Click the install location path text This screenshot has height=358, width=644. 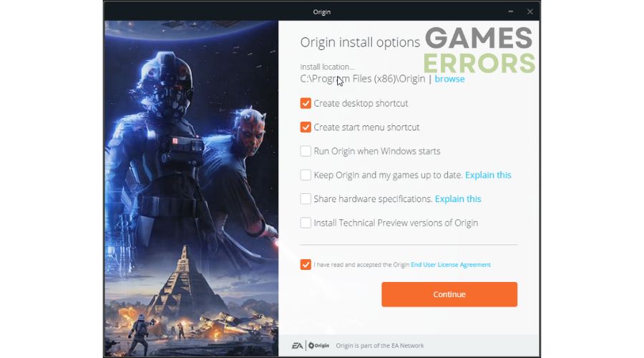[363, 79]
